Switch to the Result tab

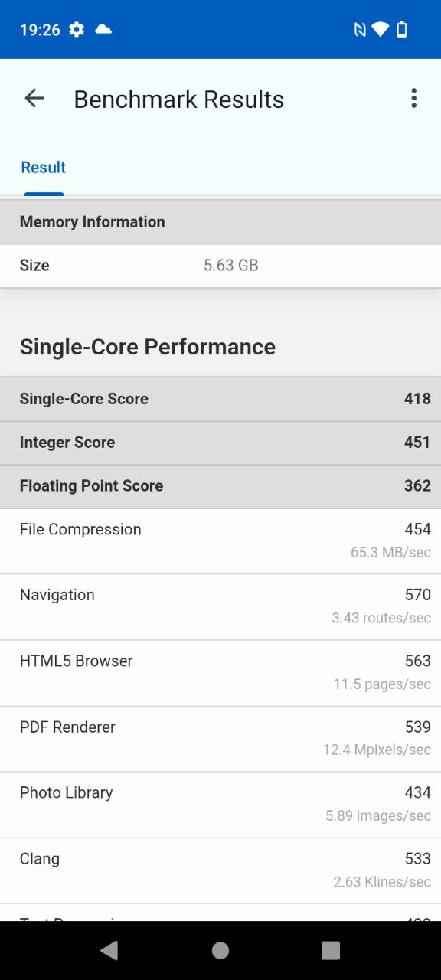[44, 168]
